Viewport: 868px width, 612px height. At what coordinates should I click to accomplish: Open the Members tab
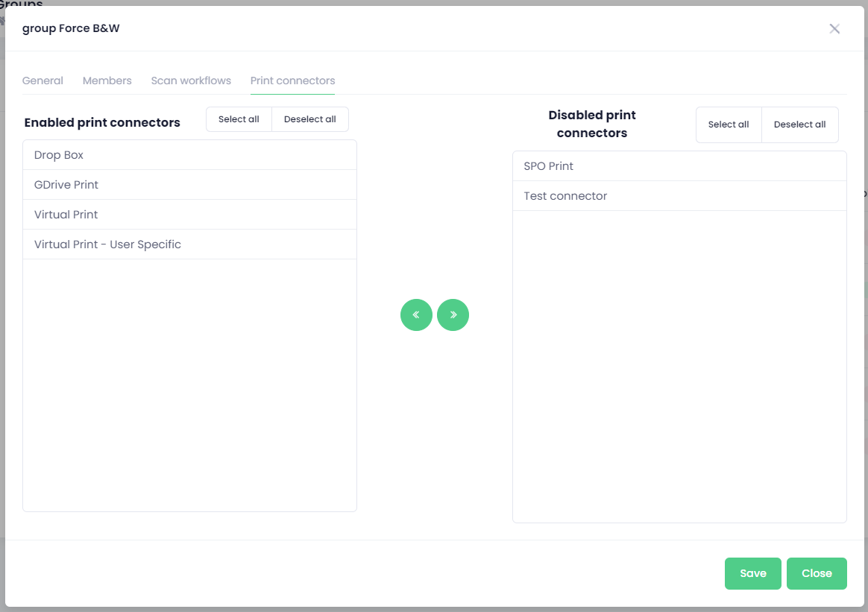107,81
